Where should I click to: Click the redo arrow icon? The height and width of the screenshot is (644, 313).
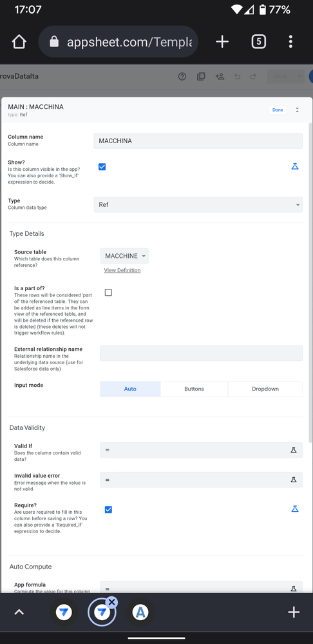[253, 77]
